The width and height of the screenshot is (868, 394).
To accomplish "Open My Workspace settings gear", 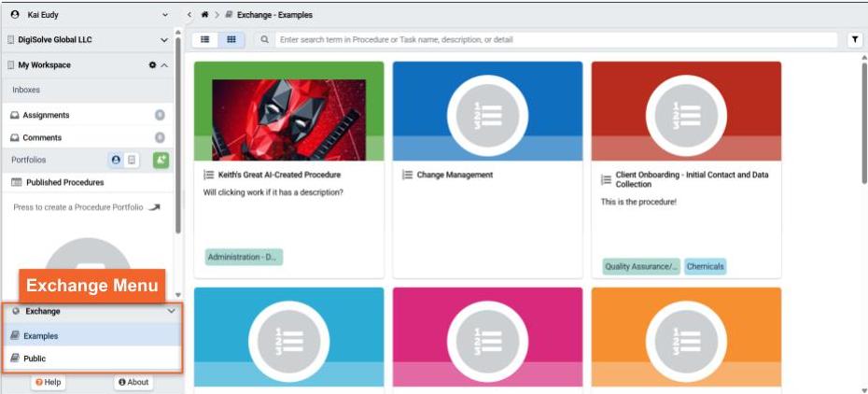I will pos(153,64).
